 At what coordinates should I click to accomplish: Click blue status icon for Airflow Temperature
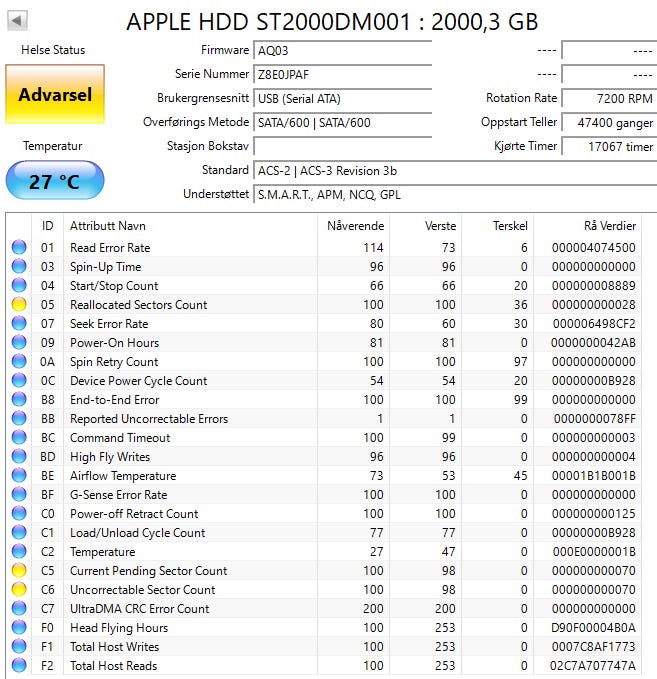pyautogui.click(x=19, y=476)
